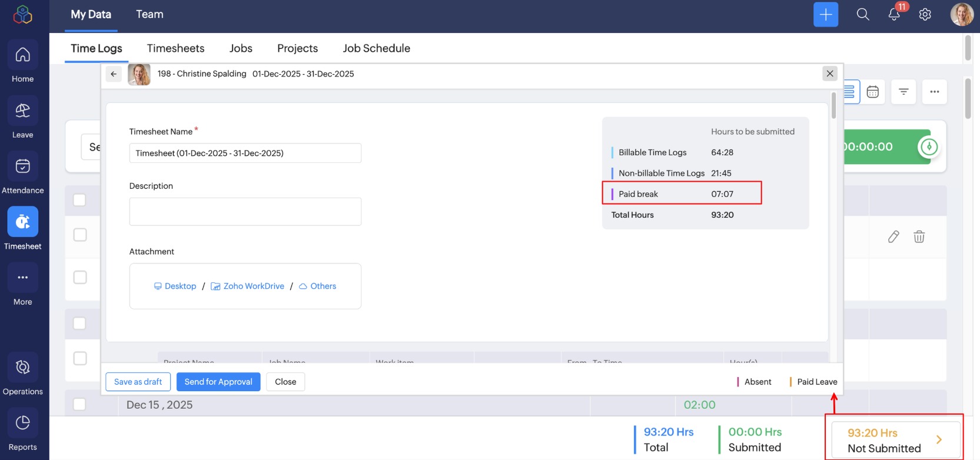Click the back arrow in timesheet dialog
980x460 pixels.
pos(114,74)
